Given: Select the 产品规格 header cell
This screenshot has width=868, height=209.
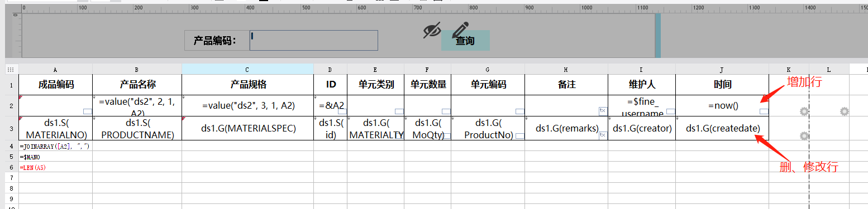Looking at the screenshot, I should click(247, 85).
